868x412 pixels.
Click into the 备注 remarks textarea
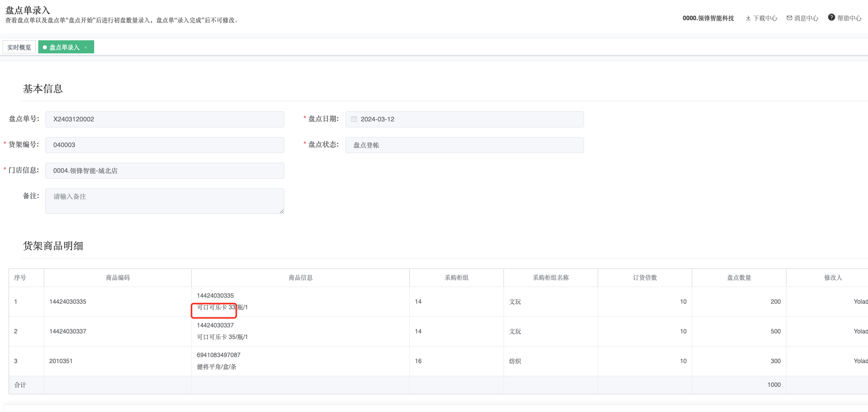(x=165, y=201)
